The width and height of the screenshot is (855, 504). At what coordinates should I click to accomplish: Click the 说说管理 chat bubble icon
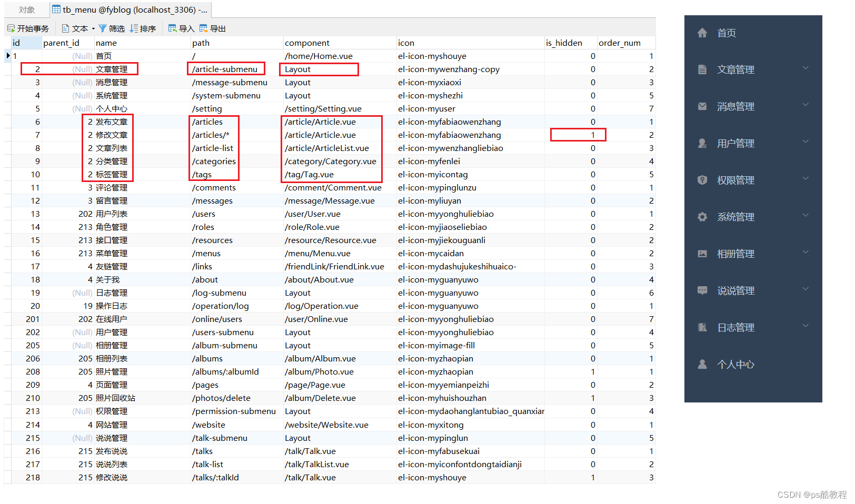point(702,290)
